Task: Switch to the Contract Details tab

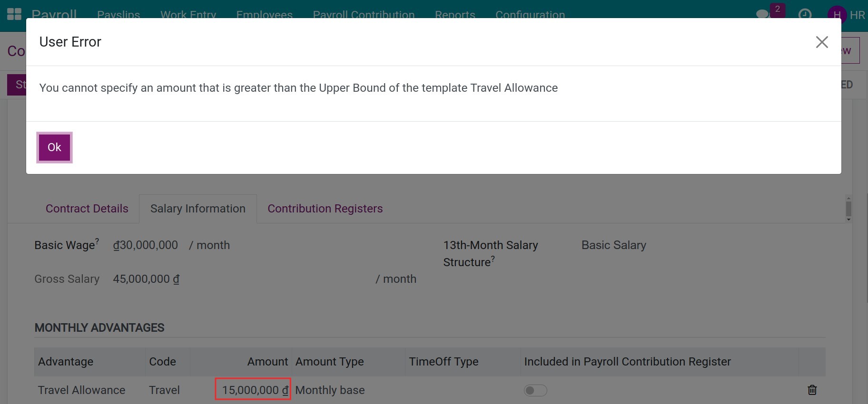Action: pyautogui.click(x=87, y=209)
